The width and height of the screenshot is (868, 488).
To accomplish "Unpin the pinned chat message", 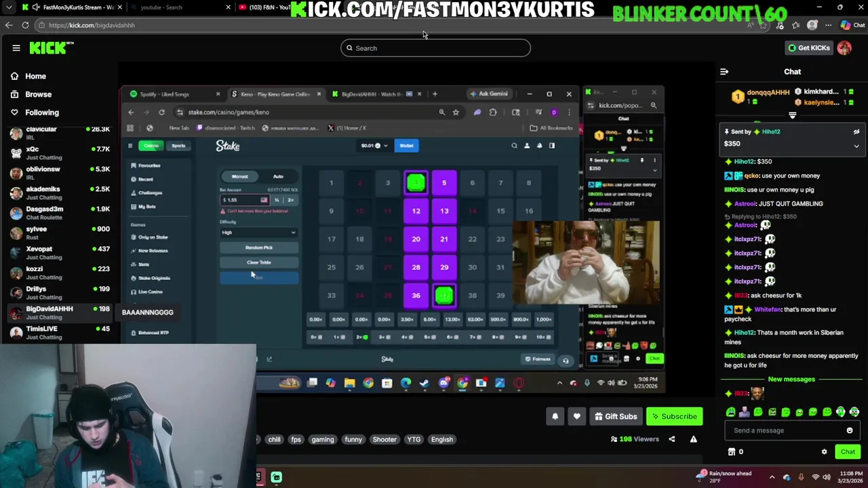I will pyautogui.click(x=856, y=132).
